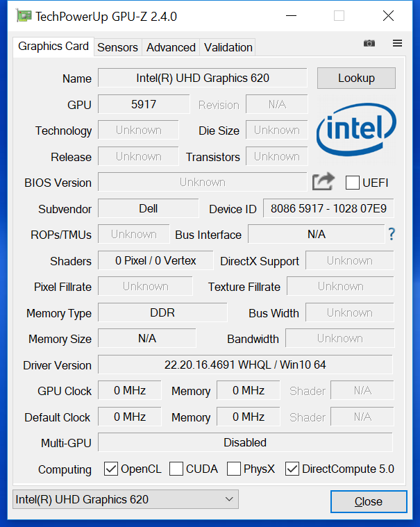This screenshot has height=527, width=420.
Task: Toggle the PhysX checkbox
Action: click(x=234, y=469)
